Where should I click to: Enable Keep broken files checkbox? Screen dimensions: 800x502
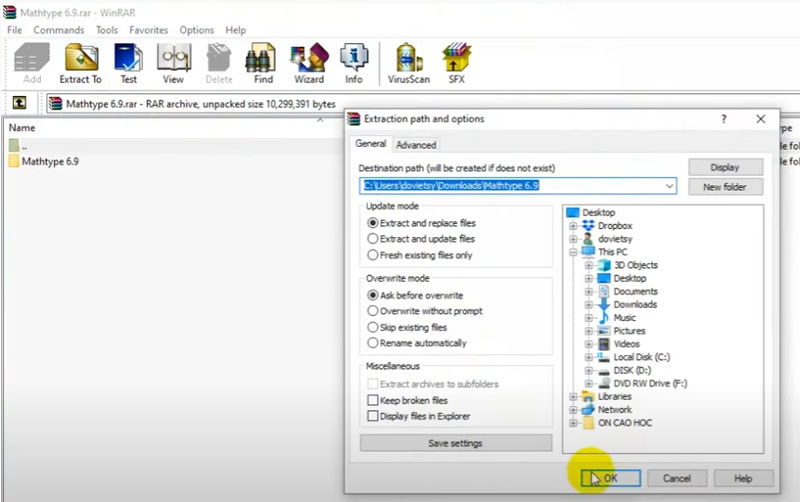[x=373, y=400]
